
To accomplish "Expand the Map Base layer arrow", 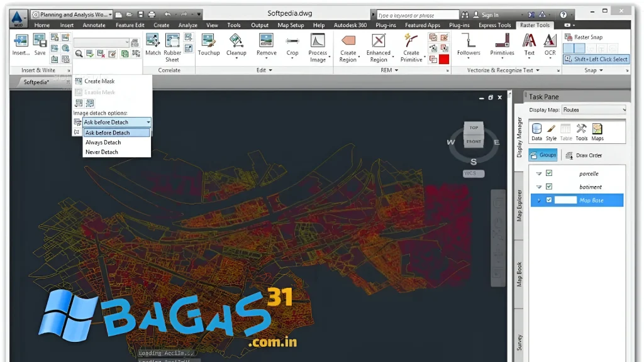I will tap(539, 200).
